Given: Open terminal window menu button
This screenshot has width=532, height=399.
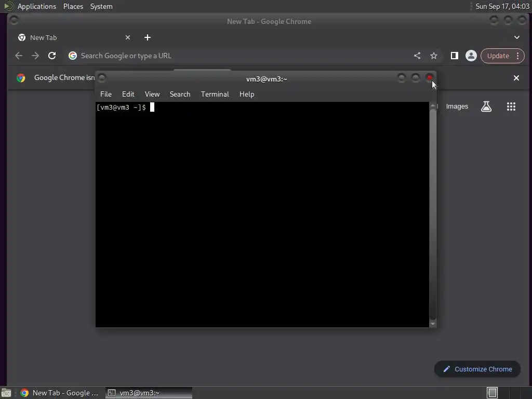Looking at the screenshot, I should tap(102, 78).
